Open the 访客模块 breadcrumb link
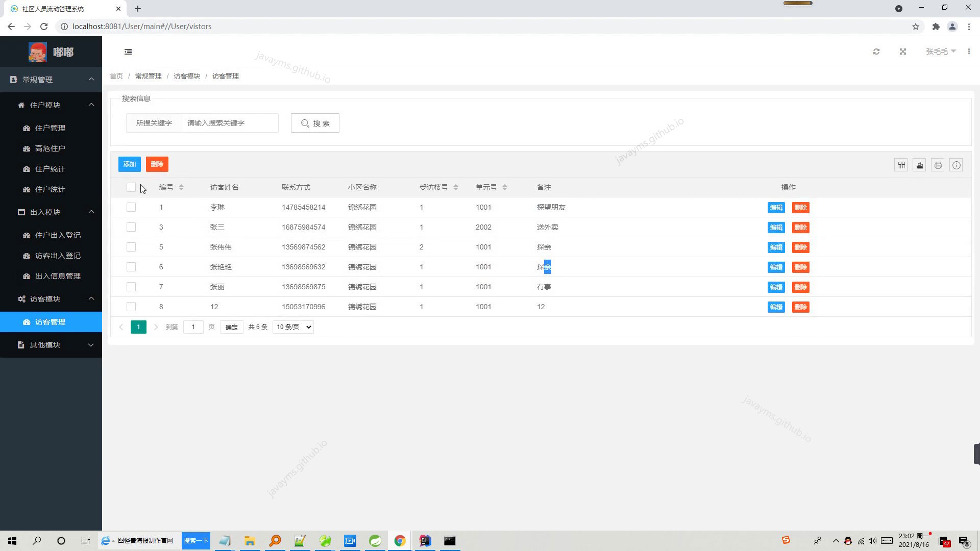The height and width of the screenshot is (551, 980). pos(186,76)
